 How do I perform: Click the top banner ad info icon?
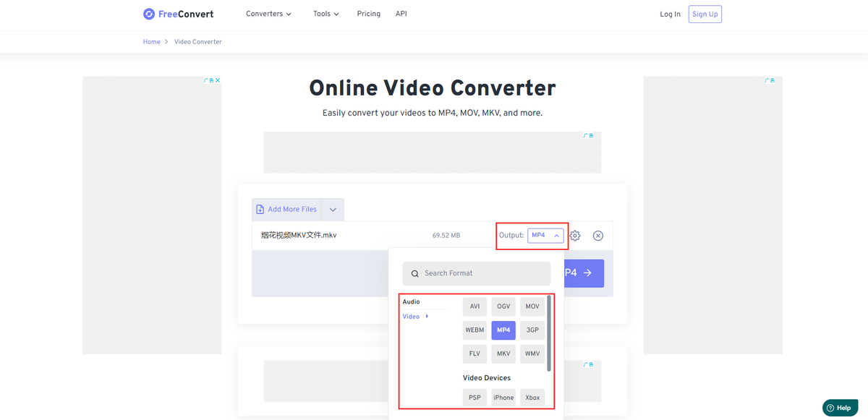(589, 136)
